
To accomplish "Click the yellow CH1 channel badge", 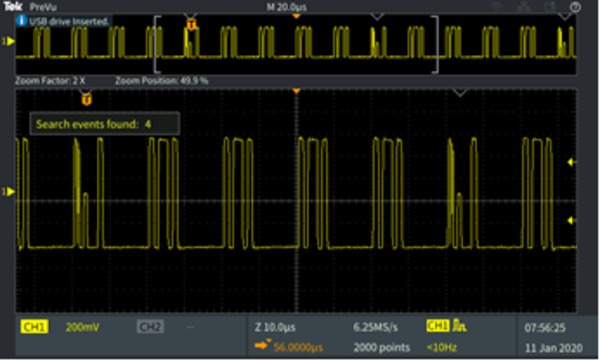I will tap(34, 327).
